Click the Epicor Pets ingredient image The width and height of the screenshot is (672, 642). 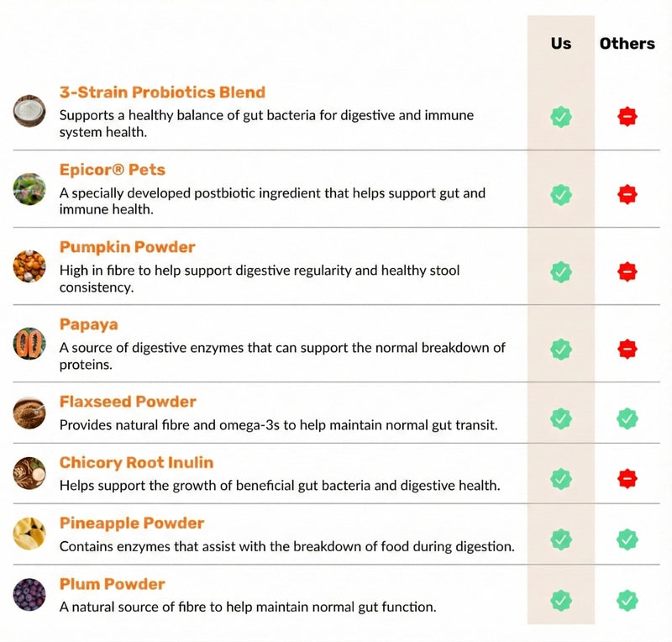[x=29, y=188]
